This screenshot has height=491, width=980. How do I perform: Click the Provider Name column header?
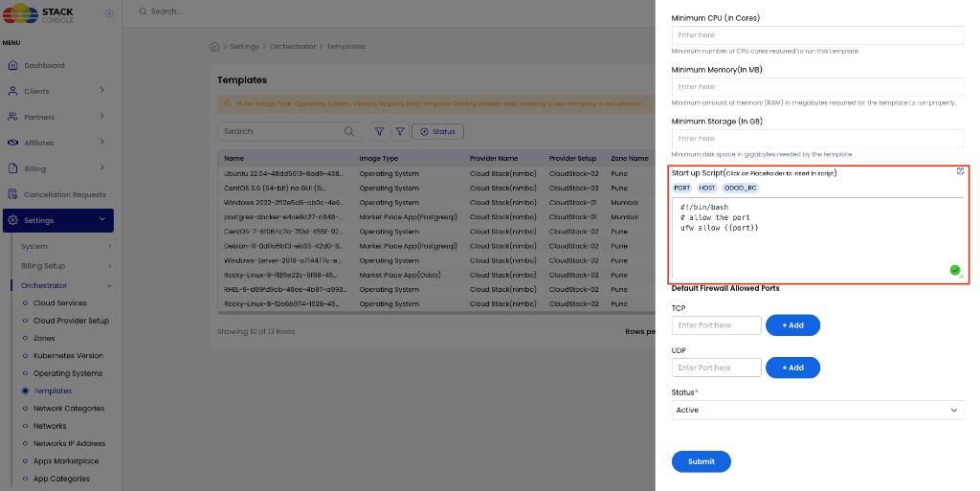[x=494, y=158]
